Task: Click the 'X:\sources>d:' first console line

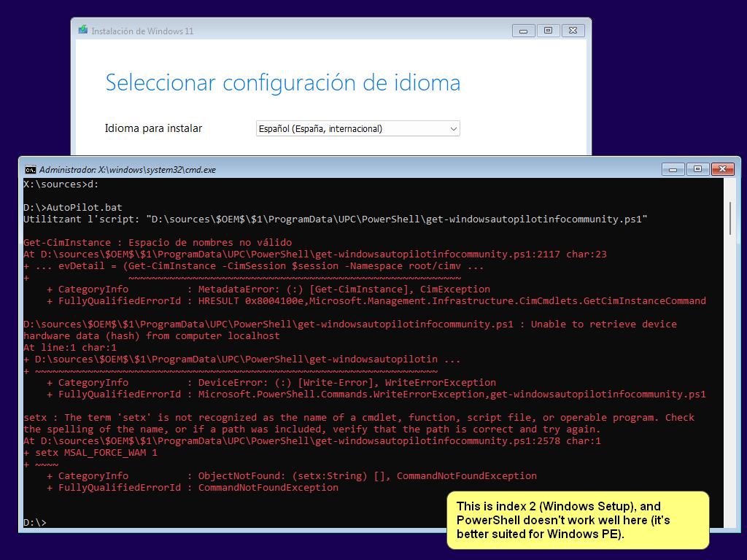Action: 61,184
